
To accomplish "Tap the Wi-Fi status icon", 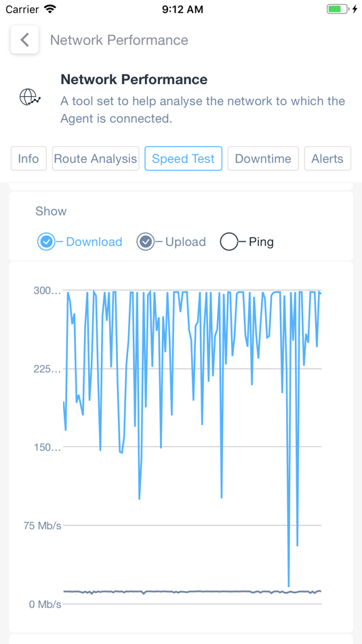I will tap(50, 9).
